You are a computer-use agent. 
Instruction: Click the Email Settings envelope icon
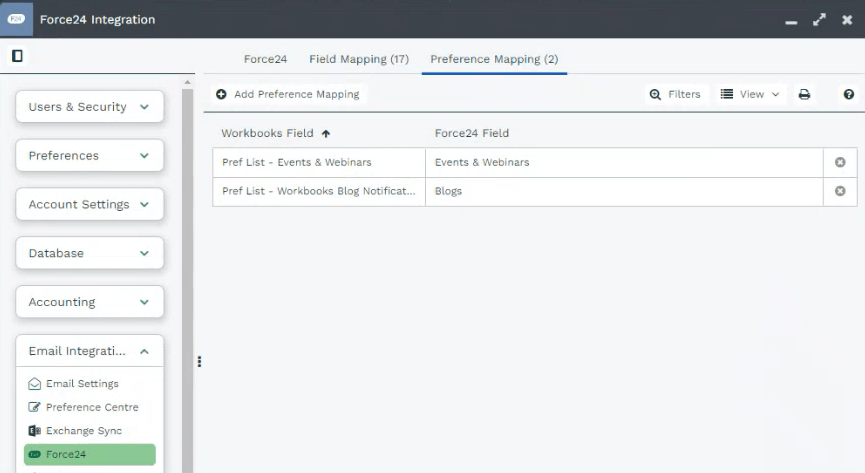[34, 384]
